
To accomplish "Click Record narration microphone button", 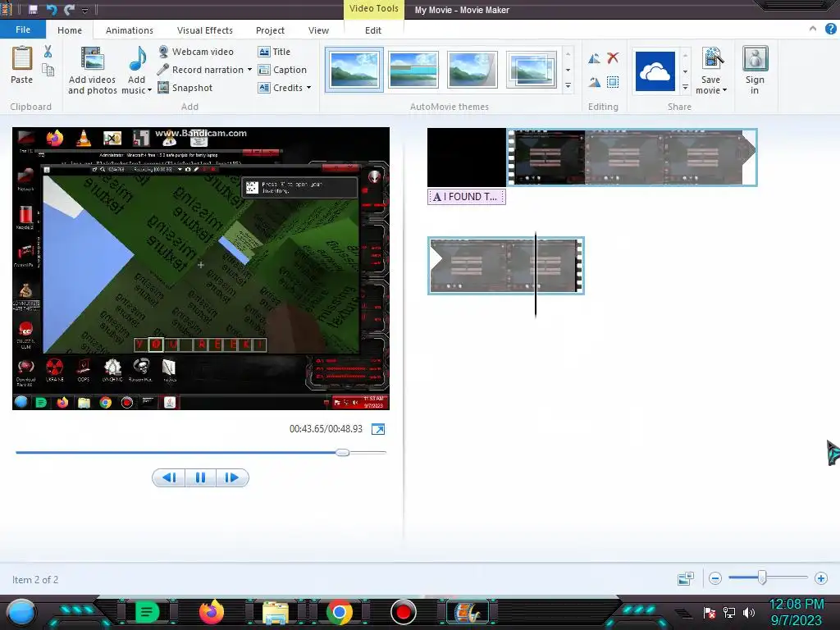I will click(x=200, y=70).
